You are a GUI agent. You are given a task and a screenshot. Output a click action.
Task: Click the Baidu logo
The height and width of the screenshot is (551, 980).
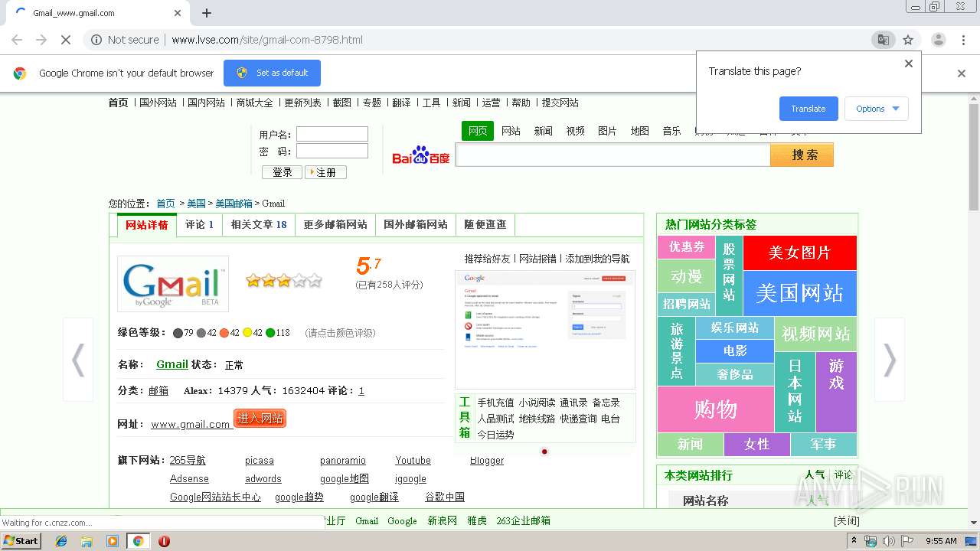click(x=421, y=155)
